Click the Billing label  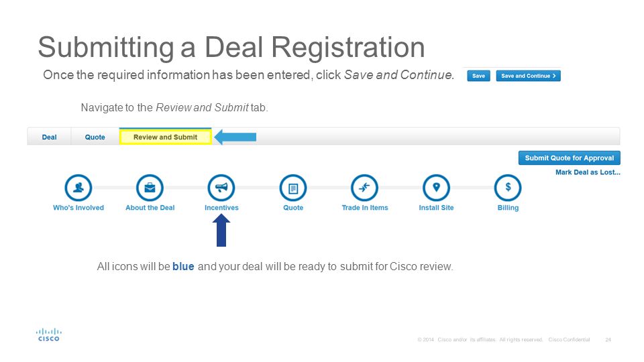[x=508, y=208]
